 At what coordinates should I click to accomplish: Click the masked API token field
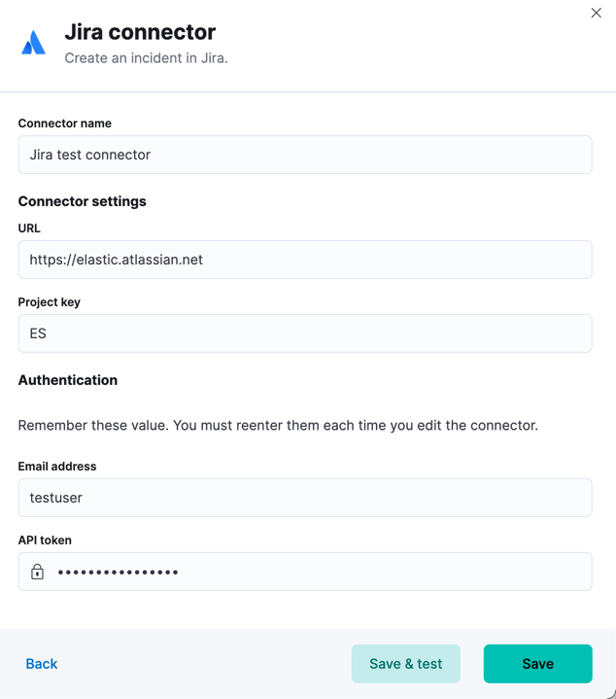click(x=321, y=572)
